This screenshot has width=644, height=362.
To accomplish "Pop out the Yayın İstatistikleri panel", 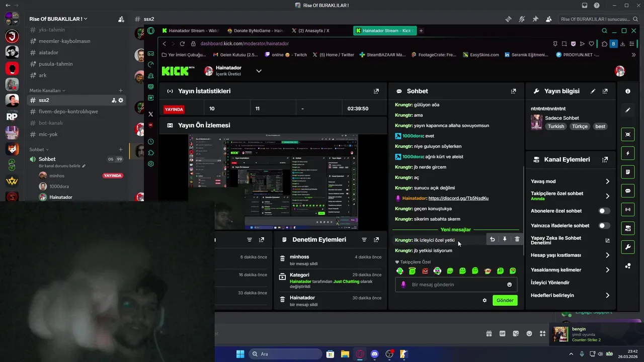I will tap(376, 92).
